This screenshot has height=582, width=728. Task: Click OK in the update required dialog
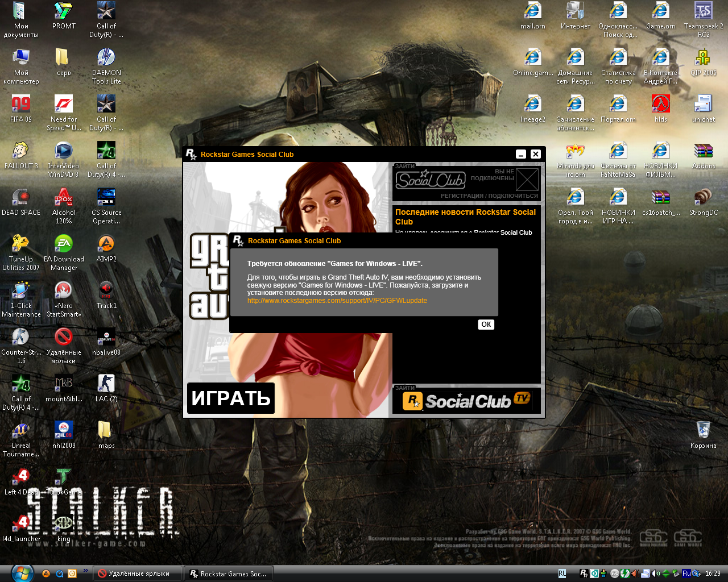pyautogui.click(x=486, y=325)
